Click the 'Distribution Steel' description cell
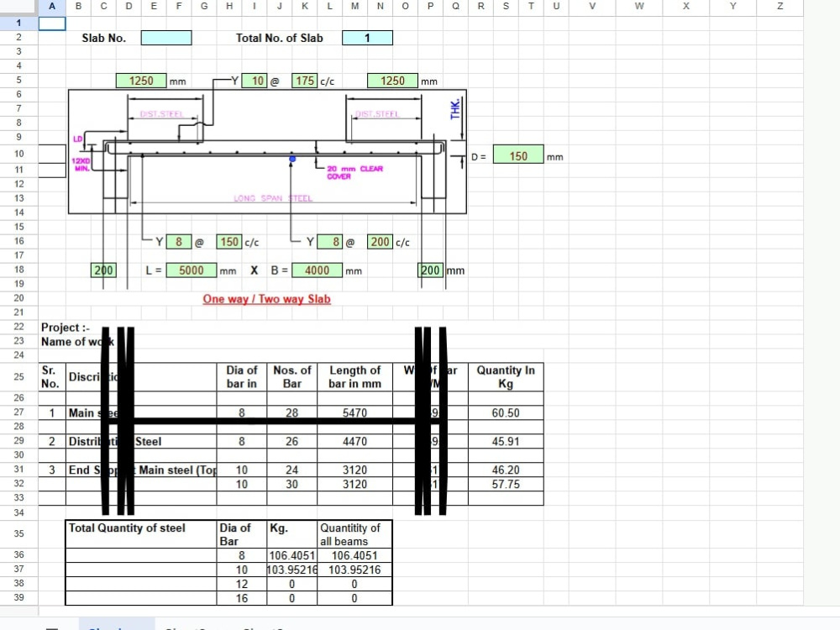 141,442
